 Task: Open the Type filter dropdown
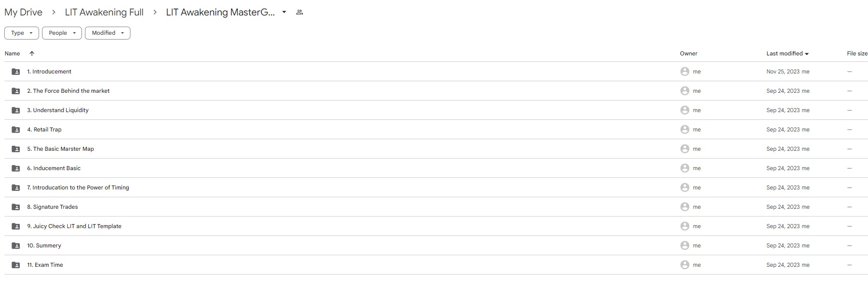tap(21, 33)
